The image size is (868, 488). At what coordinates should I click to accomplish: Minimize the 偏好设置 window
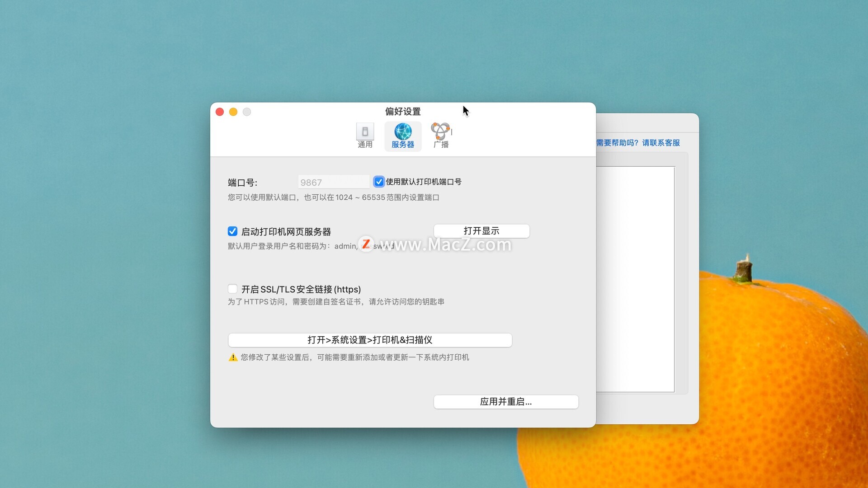tap(233, 112)
